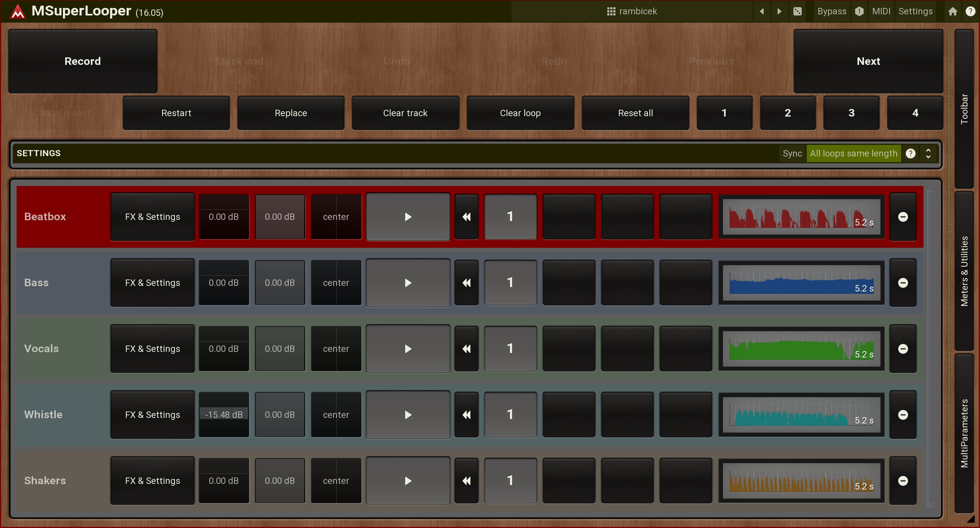Open Meters & Utilities side tab
The height and width of the screenshot is (528, 980).
point(964,271)
